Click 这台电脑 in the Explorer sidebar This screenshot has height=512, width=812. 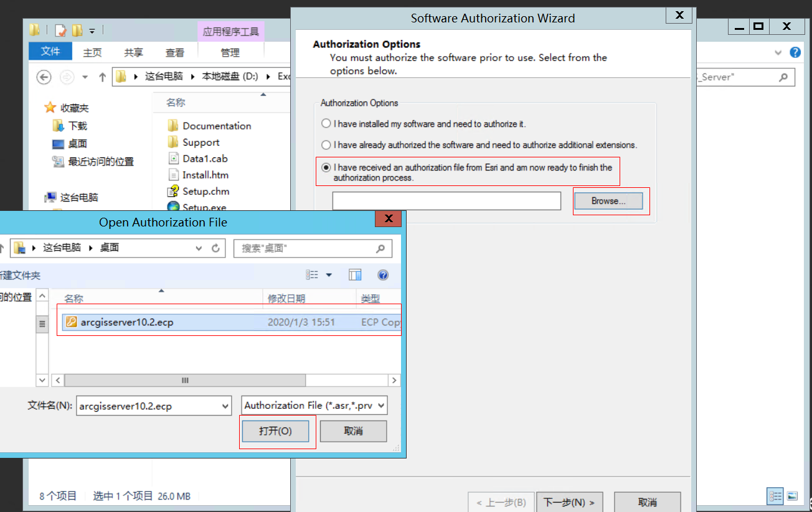(x=79, y=198)
